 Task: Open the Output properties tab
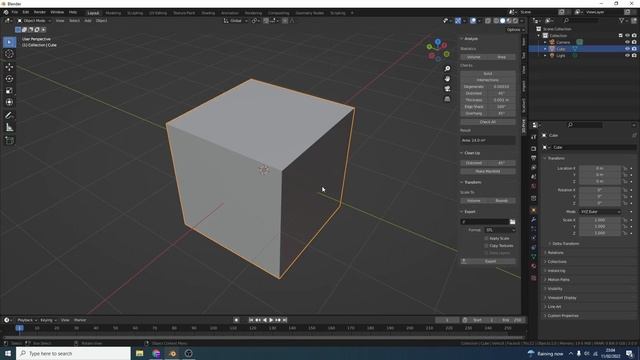pos(533,158)
